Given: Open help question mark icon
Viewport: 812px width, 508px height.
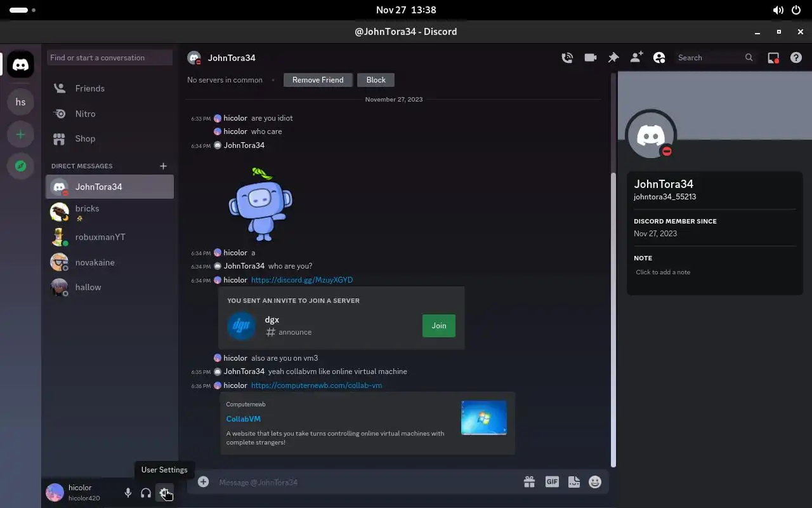Looking at the screenshot, I should point(796,58).
